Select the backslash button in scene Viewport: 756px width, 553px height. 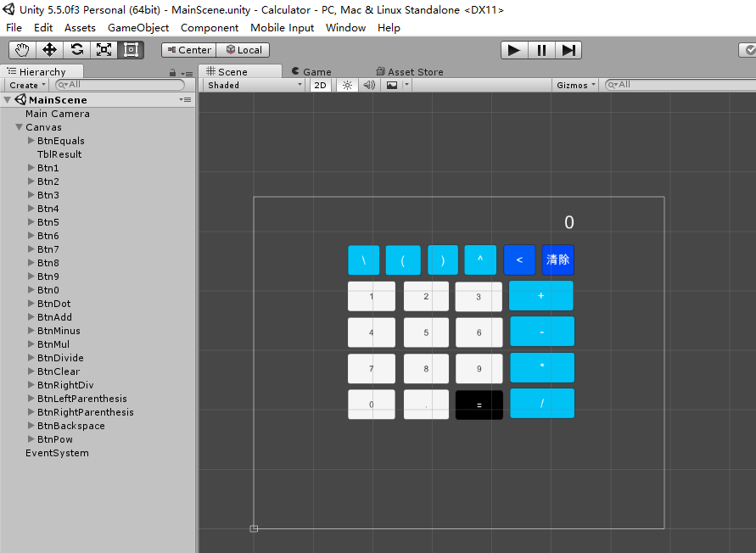pyautogui.click(x=363, y=260)
